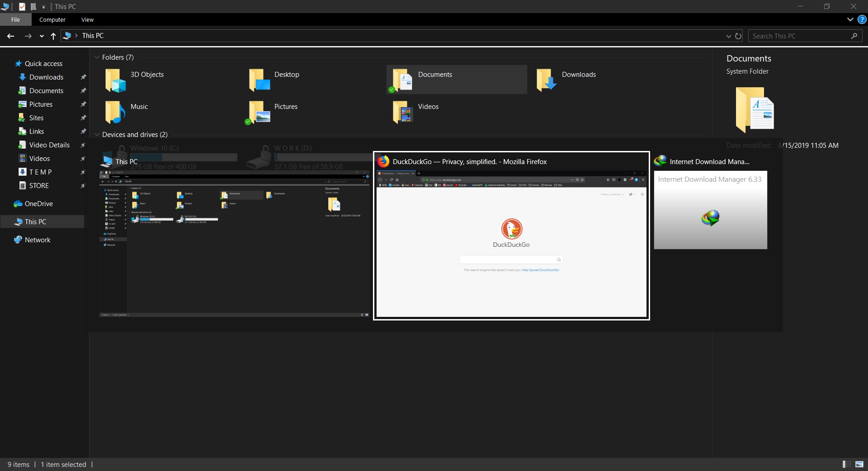Click the Firefox icon in task switcher
The image size is (868, 471).
(383, 161)
